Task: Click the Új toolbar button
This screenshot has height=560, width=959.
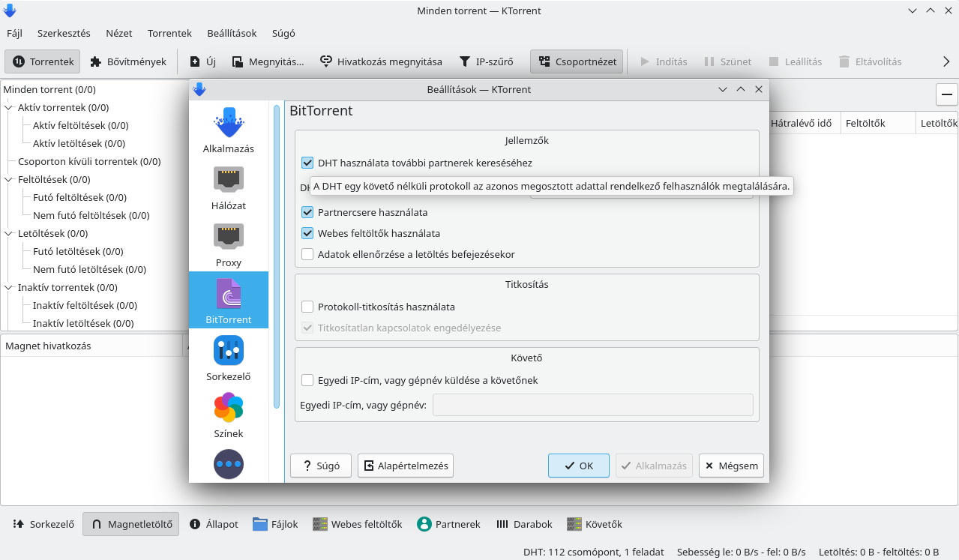Action: 202,61
